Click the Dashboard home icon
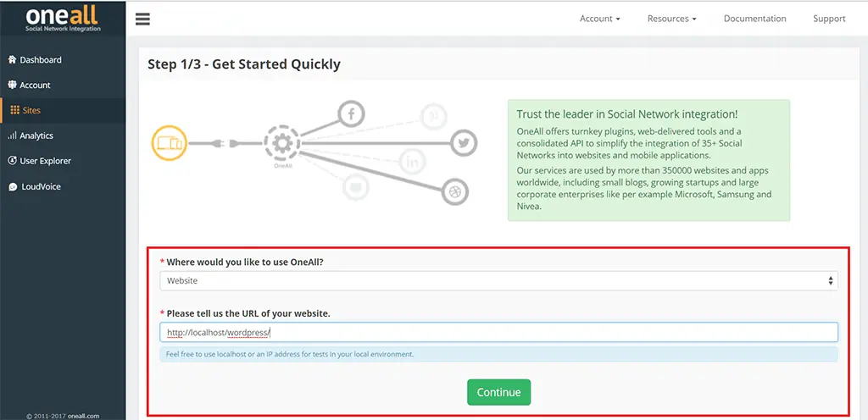 pos(12,59)
